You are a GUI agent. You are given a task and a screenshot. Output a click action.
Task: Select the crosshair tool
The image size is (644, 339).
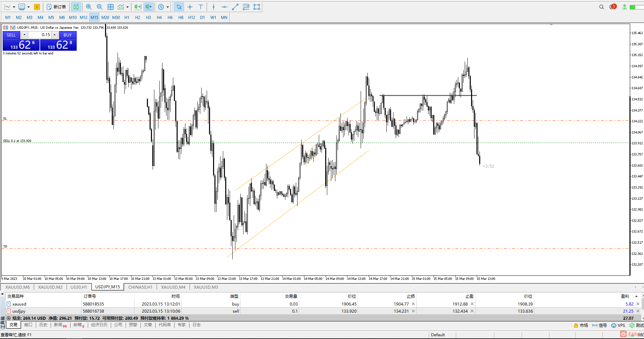(x=190, y=7)
